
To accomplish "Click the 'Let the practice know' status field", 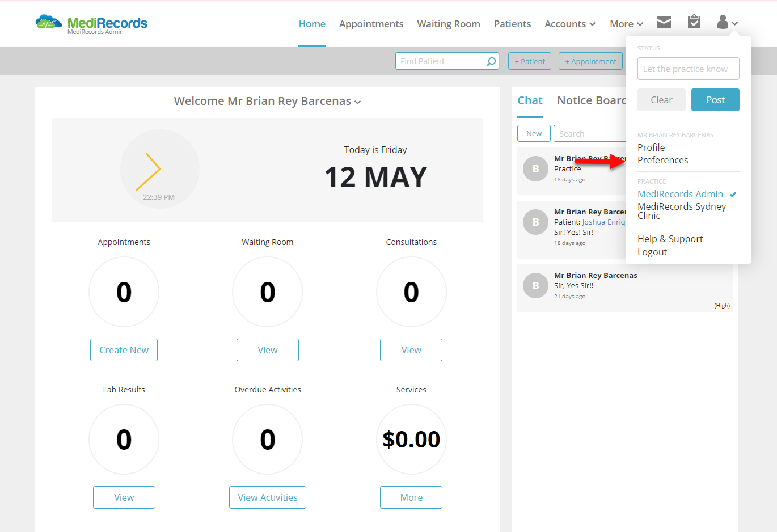I will coord(689,69).
